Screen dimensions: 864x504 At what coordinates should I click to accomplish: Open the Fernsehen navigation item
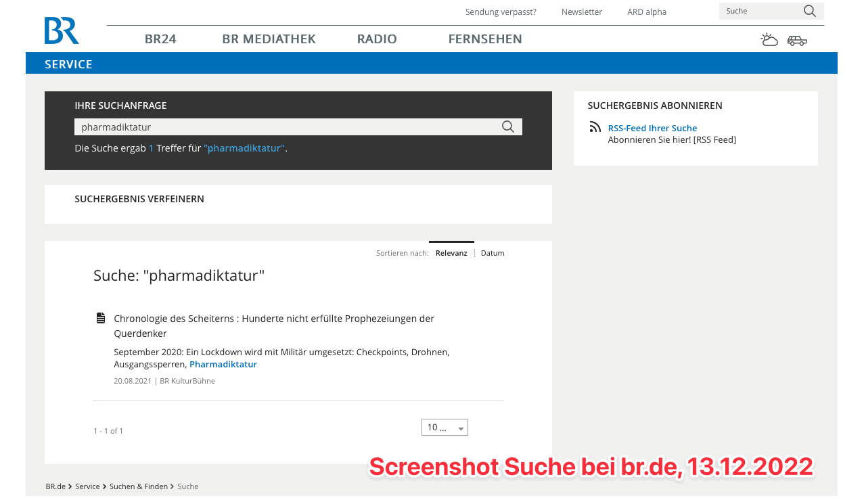click(x=485, y=39)
